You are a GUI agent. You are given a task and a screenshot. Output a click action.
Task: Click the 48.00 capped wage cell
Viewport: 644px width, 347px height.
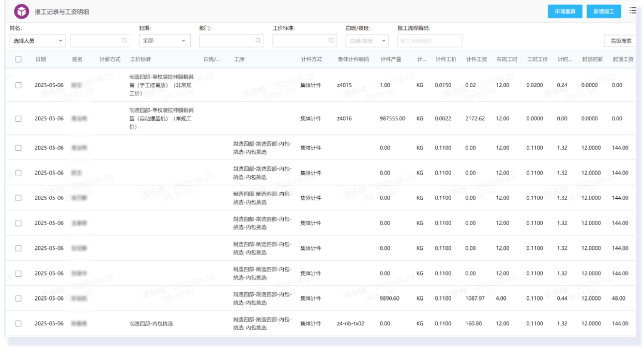619,298
